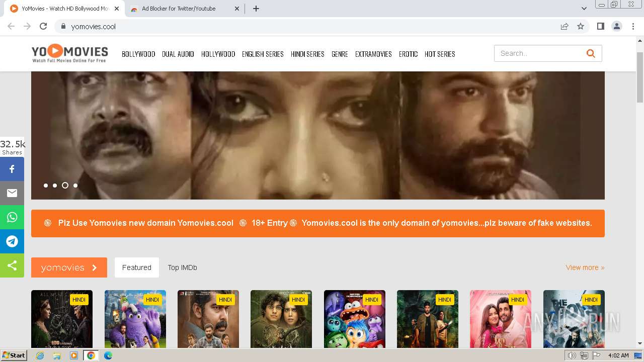Open the page share icon in address bar

(x=565, y=26)
